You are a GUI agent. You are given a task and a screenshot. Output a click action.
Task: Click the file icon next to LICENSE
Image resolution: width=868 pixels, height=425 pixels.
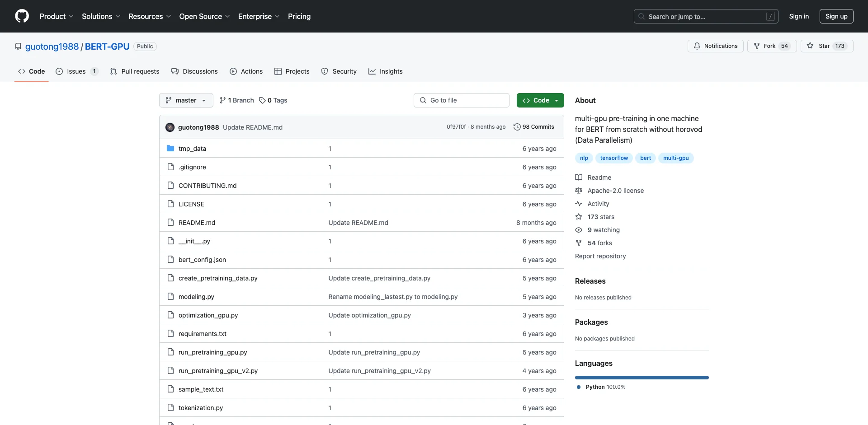coord(170,204)
